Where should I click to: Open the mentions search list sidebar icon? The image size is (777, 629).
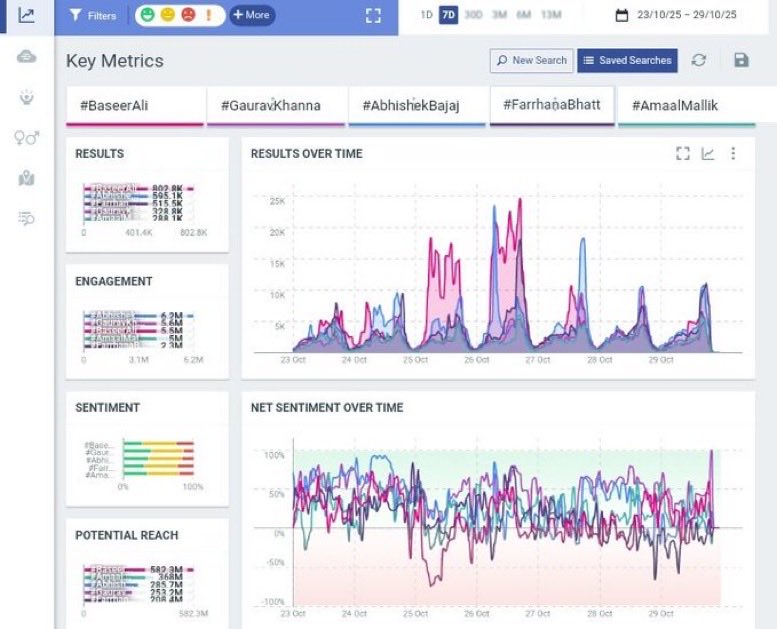click(x=26, y=218)
